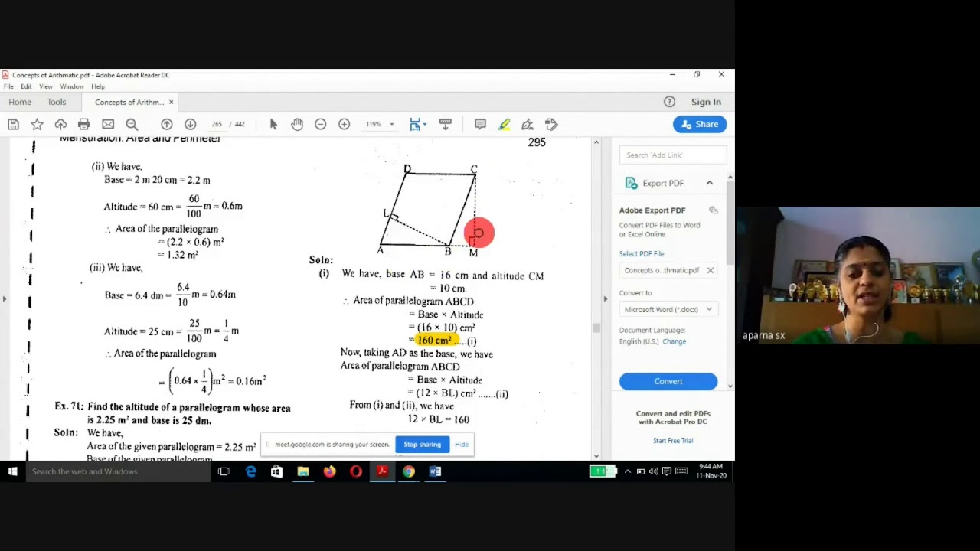Remove selected file Concepts o...thmatic.pdf
The width and height of the screenshot is (980, 551).
point(710,270)
